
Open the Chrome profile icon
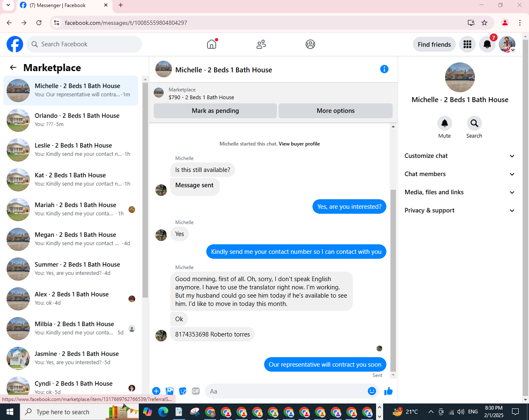click(505, 23)
